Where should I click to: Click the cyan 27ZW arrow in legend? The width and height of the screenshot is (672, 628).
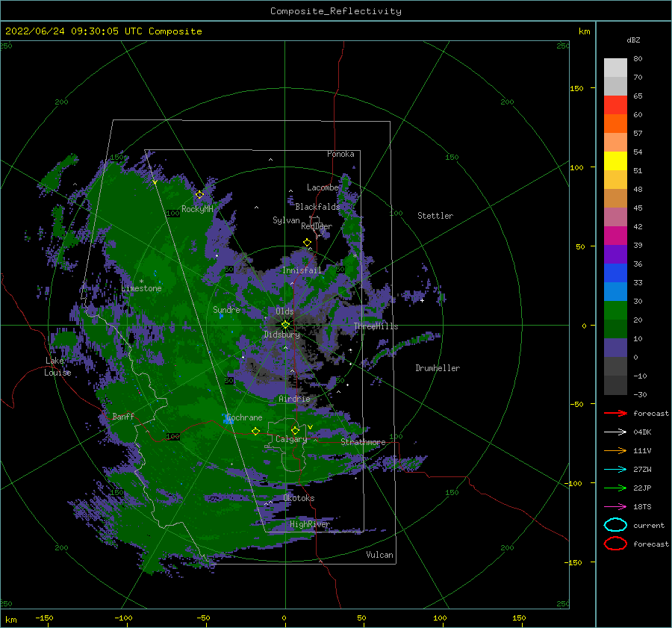click(x=615, y=470)
